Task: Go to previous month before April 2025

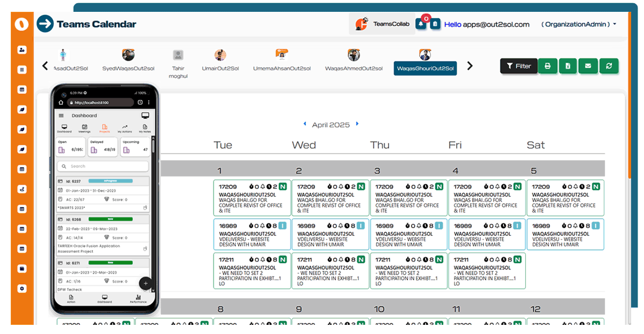Action: coord(306,125)
